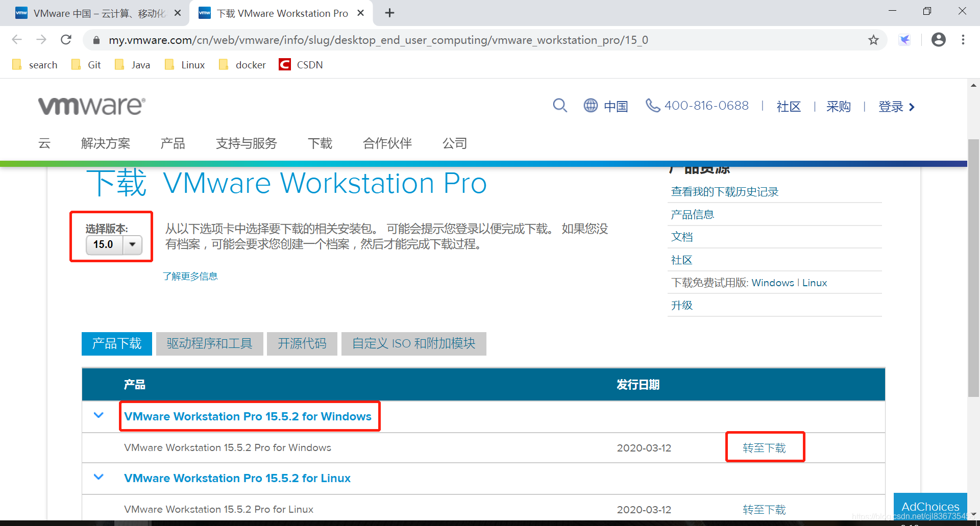Close the 下载 VMware Workstation Pro tab
This screenshot has height=526, width=980.
coord(360,13)
